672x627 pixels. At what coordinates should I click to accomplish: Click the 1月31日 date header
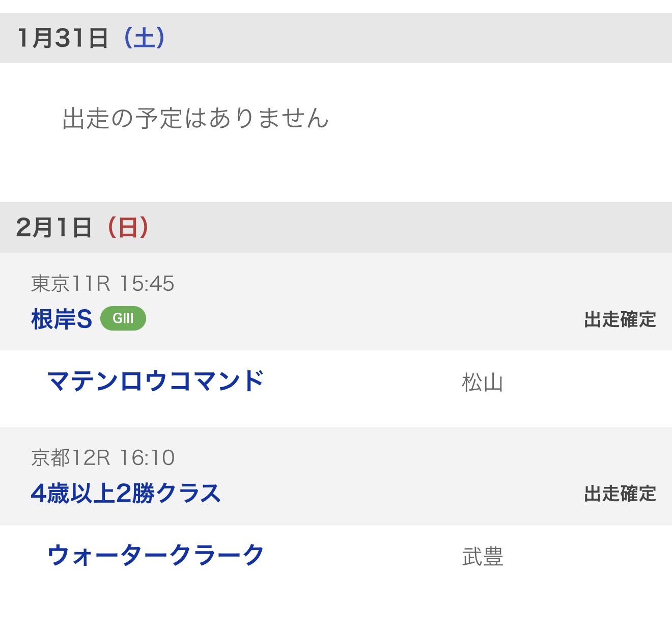(x=62, y=38)
